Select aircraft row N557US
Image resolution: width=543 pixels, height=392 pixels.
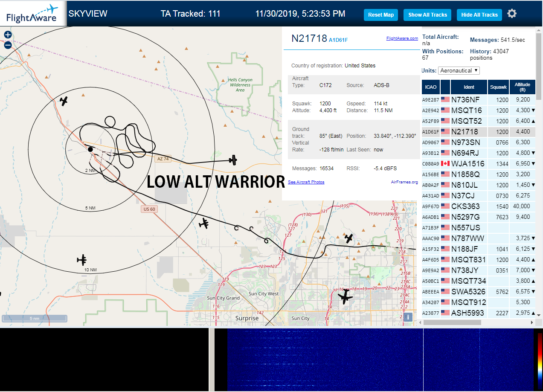click(x=478, y=227)
